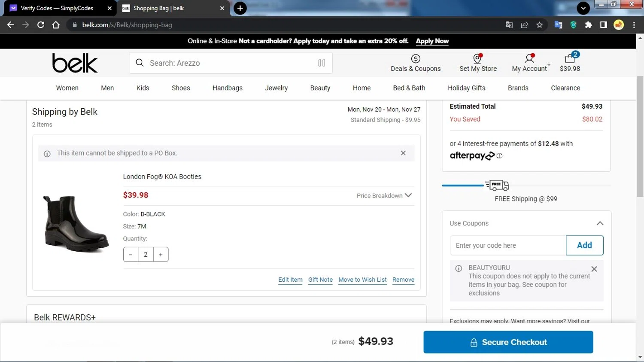Close the Verify Codes tab
The width and height of the screenshot is (644, 362).
[109, 8]
